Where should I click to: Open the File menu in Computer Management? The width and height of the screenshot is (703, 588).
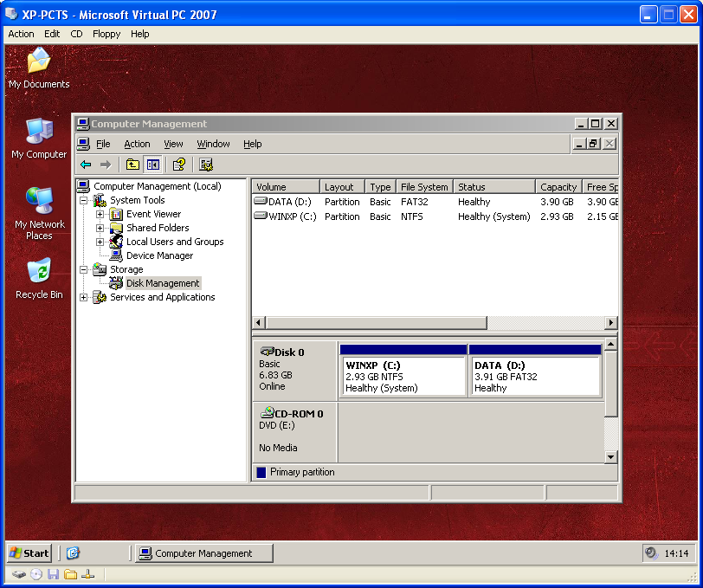103,144
